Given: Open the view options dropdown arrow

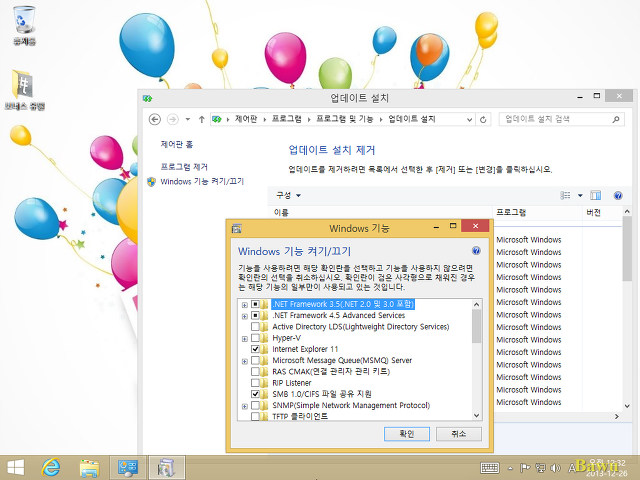Looking at the screenshot, I should (580, 196).
